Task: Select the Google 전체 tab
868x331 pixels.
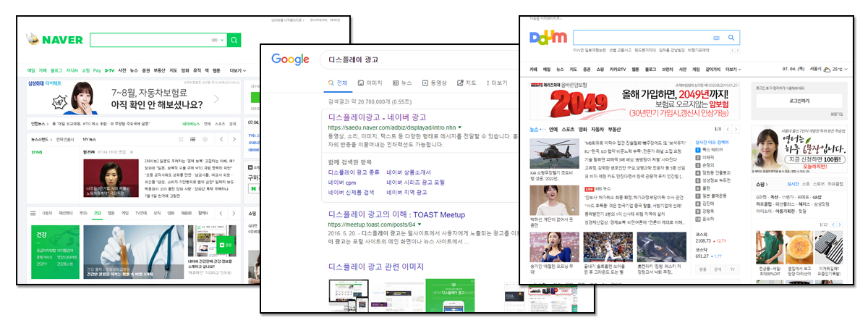Action: tap(339, 83)
